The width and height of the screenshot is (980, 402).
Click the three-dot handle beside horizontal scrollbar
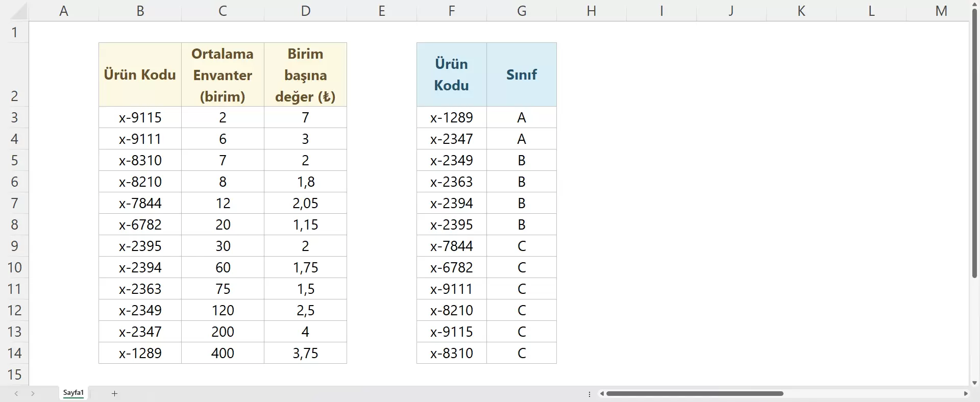click(x=590, y=394)
